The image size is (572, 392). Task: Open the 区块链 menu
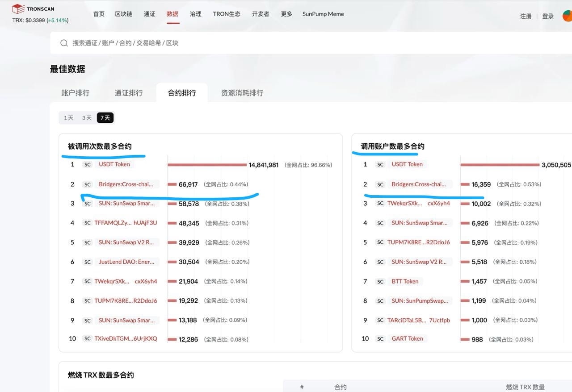(x=124, y=14)
